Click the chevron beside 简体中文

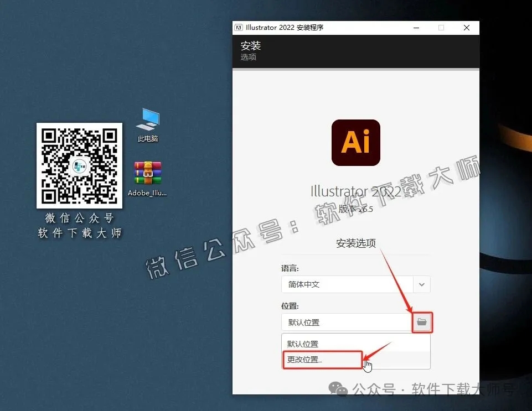pos(422,284)
